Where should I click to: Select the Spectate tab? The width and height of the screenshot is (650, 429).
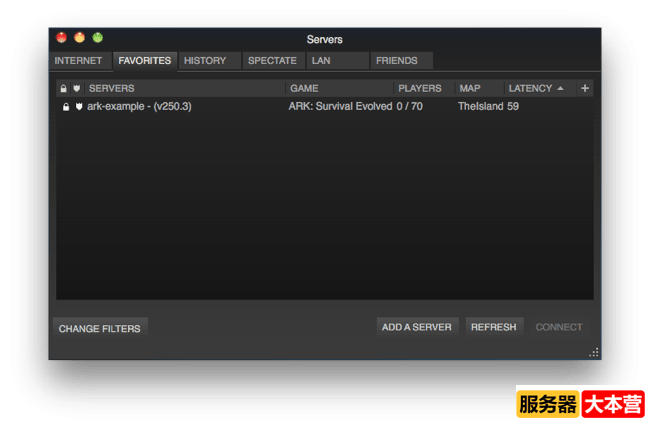272,61
